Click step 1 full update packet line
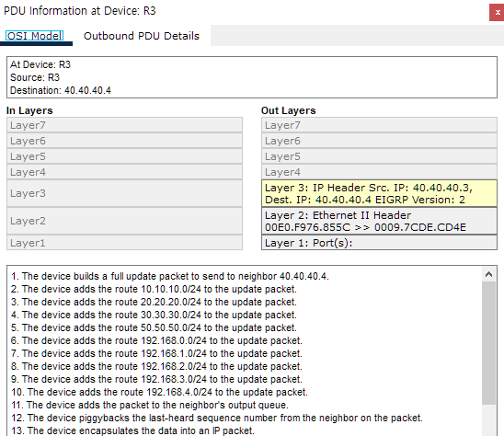The width and height of the screenshot is (504, 436). click(x=170, y=276)
